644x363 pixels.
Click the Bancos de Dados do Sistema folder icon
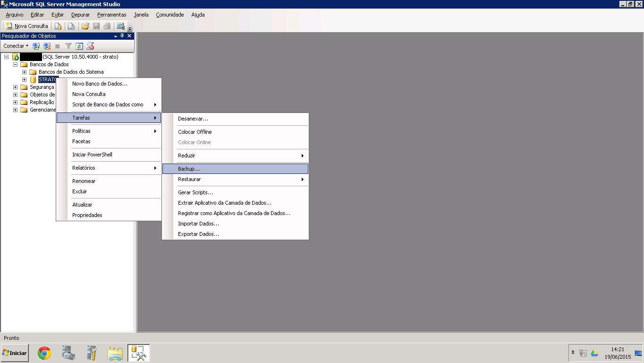pos(33,72)
